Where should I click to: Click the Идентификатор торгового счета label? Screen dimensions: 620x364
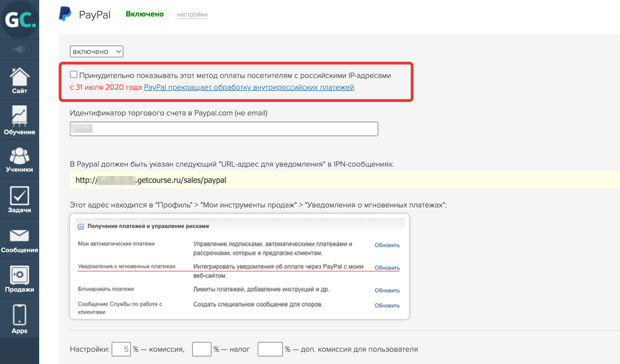[x=168, y=113]
